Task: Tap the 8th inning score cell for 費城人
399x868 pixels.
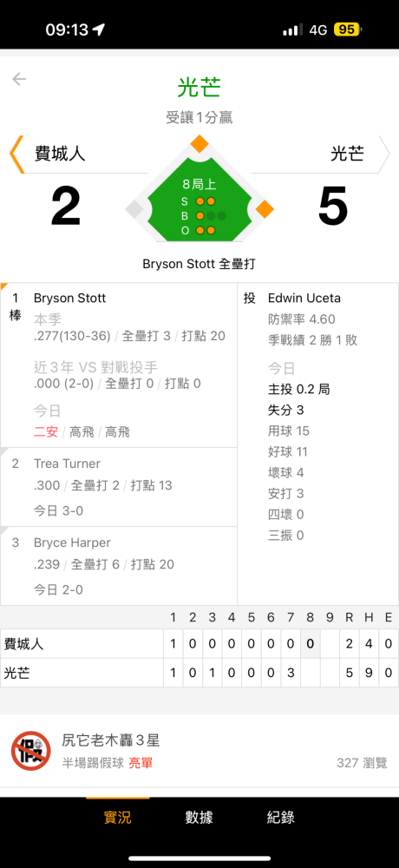Action: [310, 644]
